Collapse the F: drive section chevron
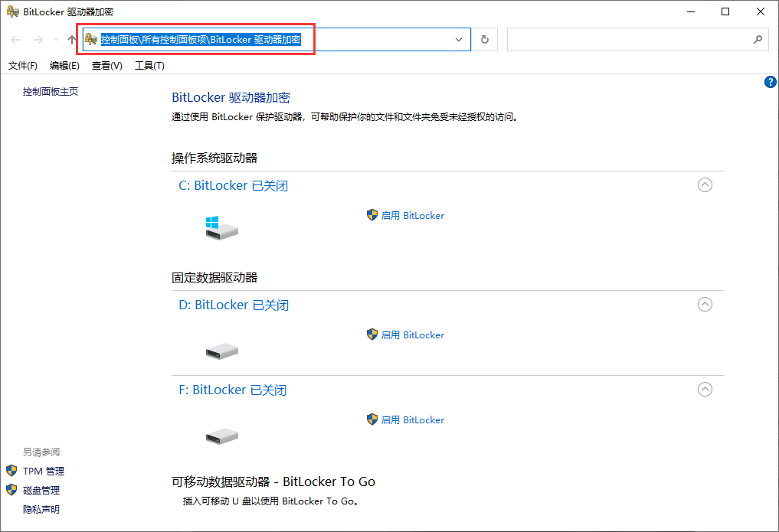Viewport: 779px width, 532px height. (705, 390)
